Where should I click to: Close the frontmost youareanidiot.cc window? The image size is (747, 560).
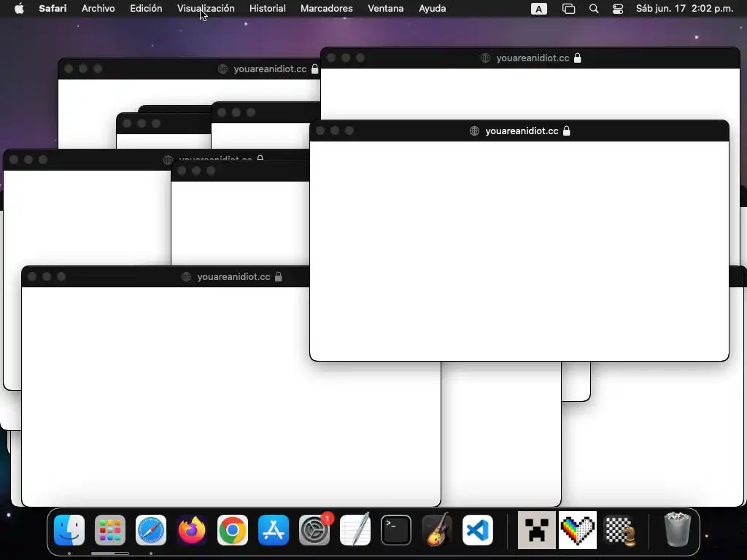(320, 131)
